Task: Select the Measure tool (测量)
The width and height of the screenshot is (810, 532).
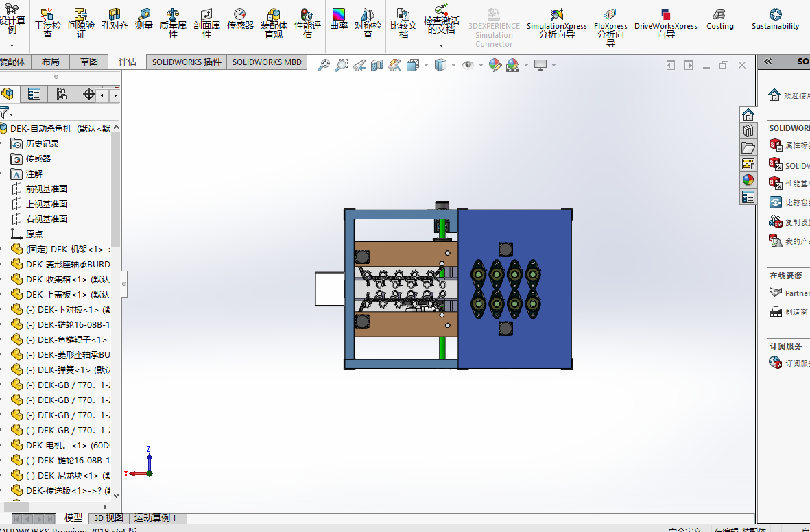Action: coord(144,20)
